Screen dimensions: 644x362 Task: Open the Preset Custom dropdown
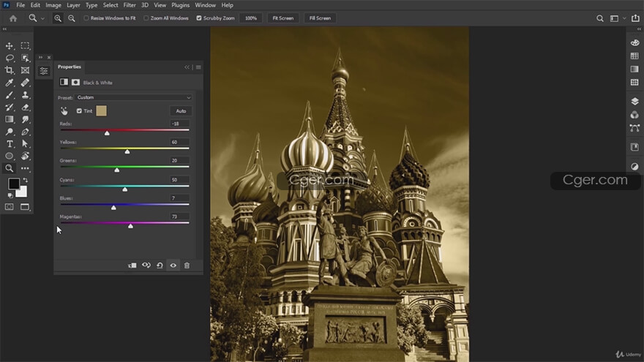(133, 98)
